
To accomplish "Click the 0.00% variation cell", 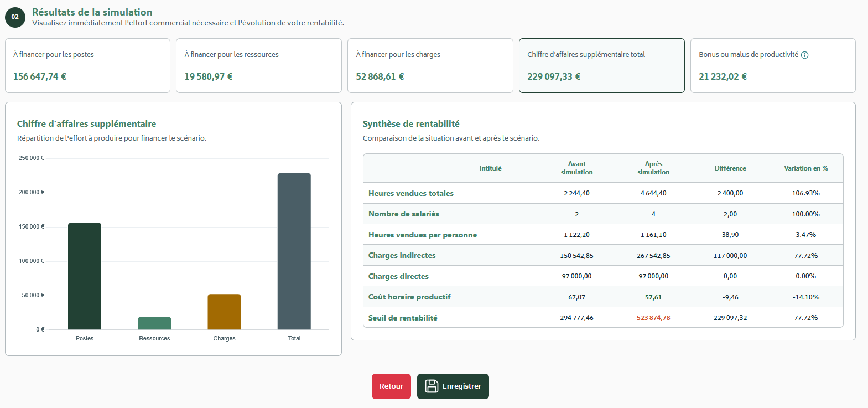I will click(805, 276).
